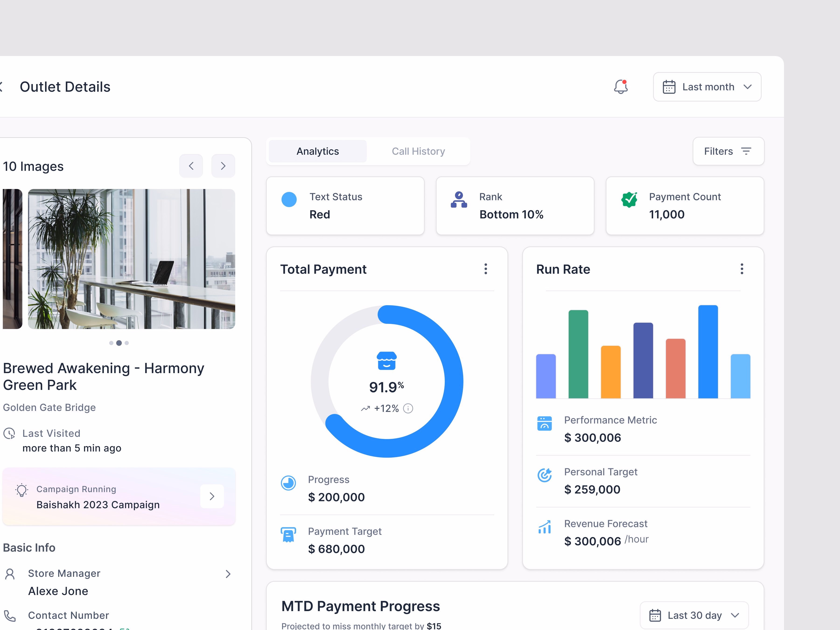Click the chevron beside Last 30 day
Screen dimensions: 840x630
pos(735,615)
